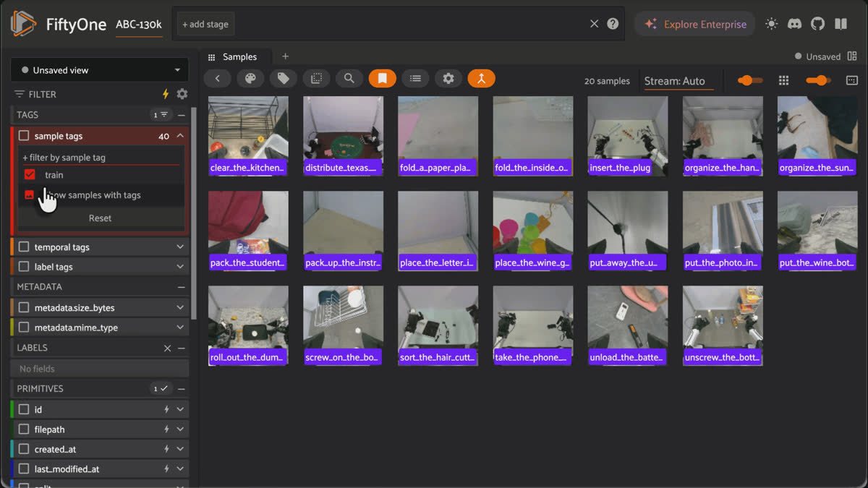Open the tag samples button
Screen dimensions: 868x488
click(284, 79)
